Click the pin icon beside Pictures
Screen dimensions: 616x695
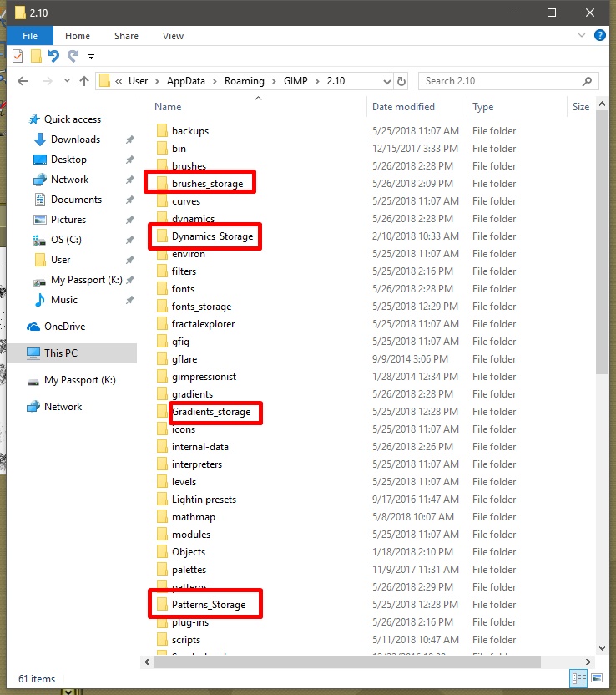pos(129,220)
